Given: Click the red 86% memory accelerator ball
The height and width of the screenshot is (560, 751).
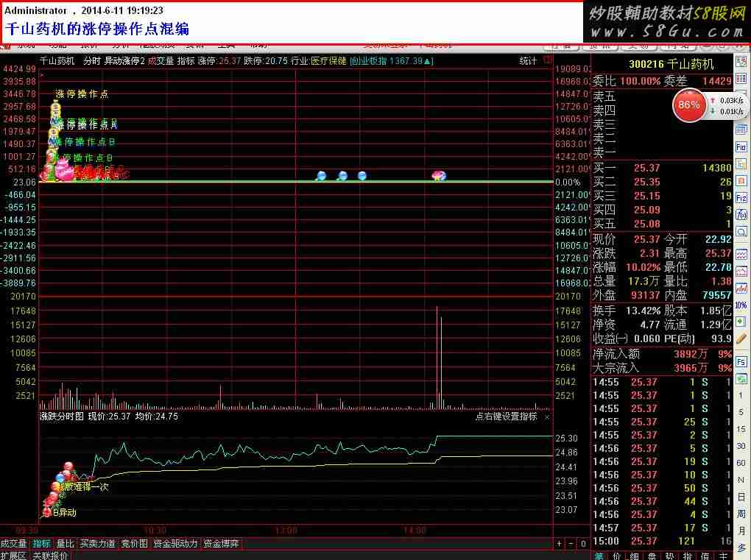Looking at the screenshot, I should (x=688, y=105).
